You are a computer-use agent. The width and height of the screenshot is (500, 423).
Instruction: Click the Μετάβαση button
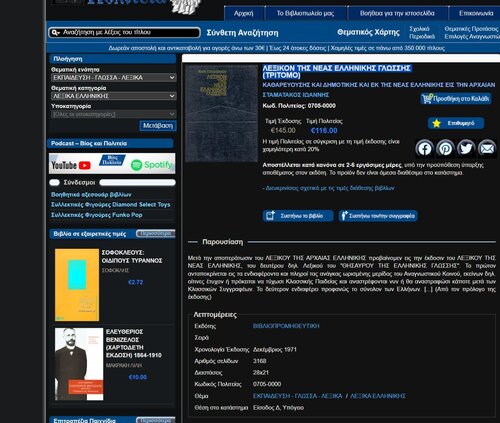(x=158, y=126)
